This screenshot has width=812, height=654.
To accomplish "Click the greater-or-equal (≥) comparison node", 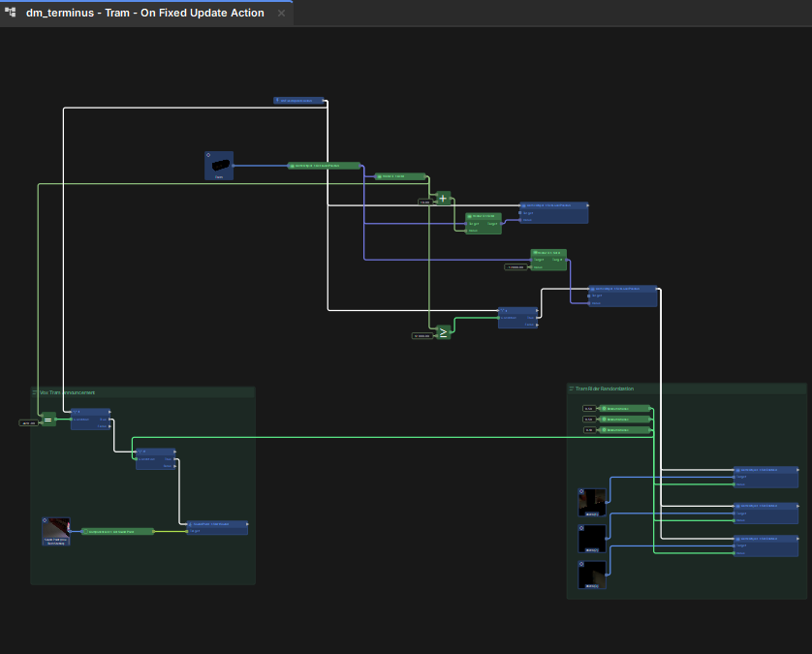I will coord(444,332).
